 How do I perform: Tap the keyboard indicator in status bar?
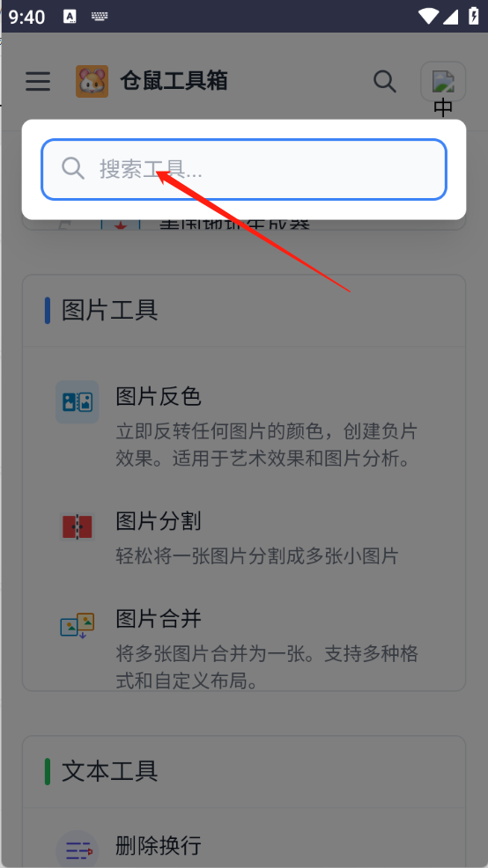(x=100, y=17)
